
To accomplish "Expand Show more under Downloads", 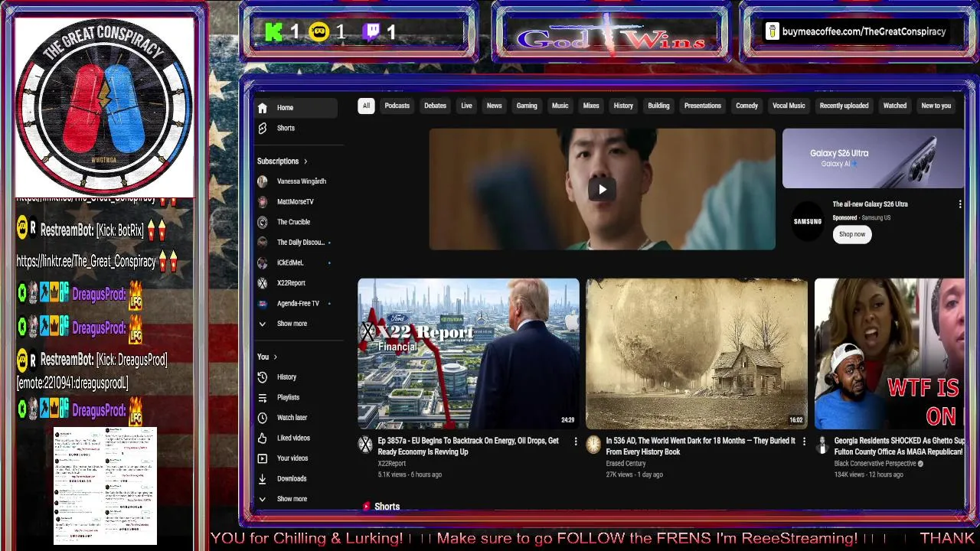I will click(x=292, y=499).
